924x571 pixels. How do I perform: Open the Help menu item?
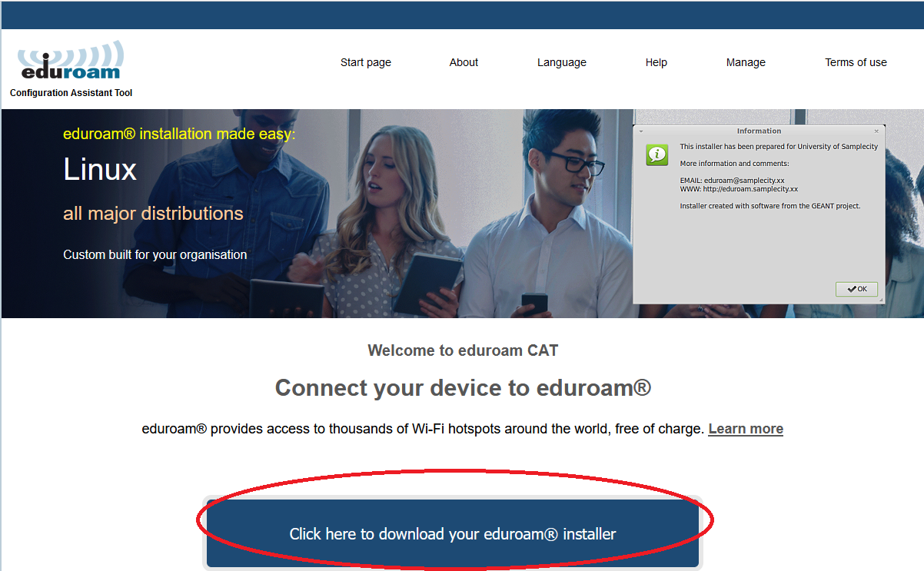click(x=656, y=62)
